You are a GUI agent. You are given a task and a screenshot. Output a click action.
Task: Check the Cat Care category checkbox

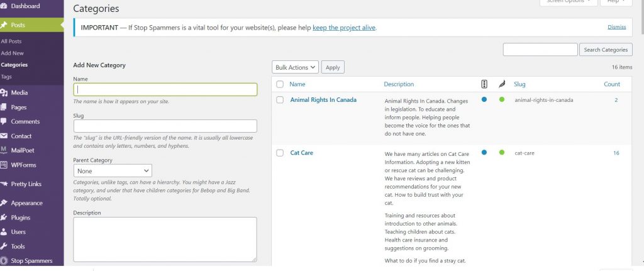[280, 153]
